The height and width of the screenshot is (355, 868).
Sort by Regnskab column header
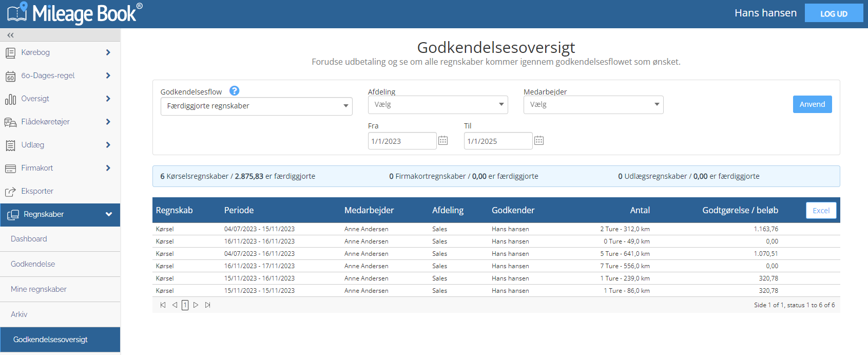tap(174, 210)
